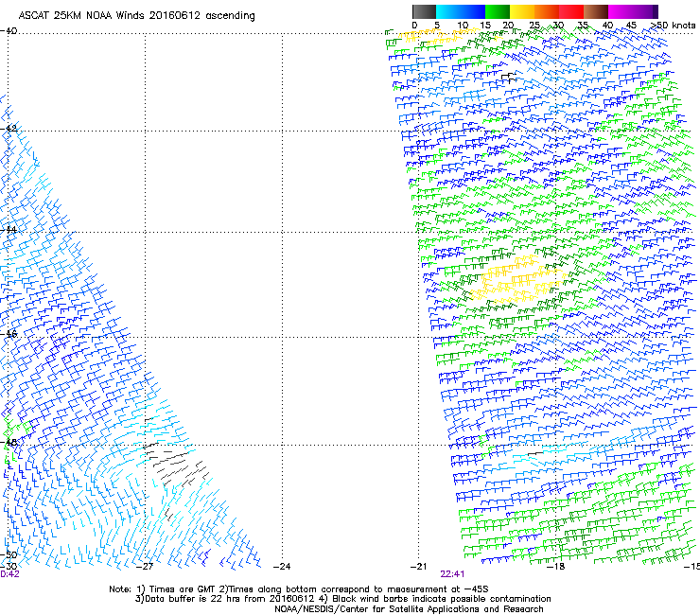Select the red 30-35 knots color swatch
Image resolution: width=700 pixels, height=615 pixels.
pos(571,11)
